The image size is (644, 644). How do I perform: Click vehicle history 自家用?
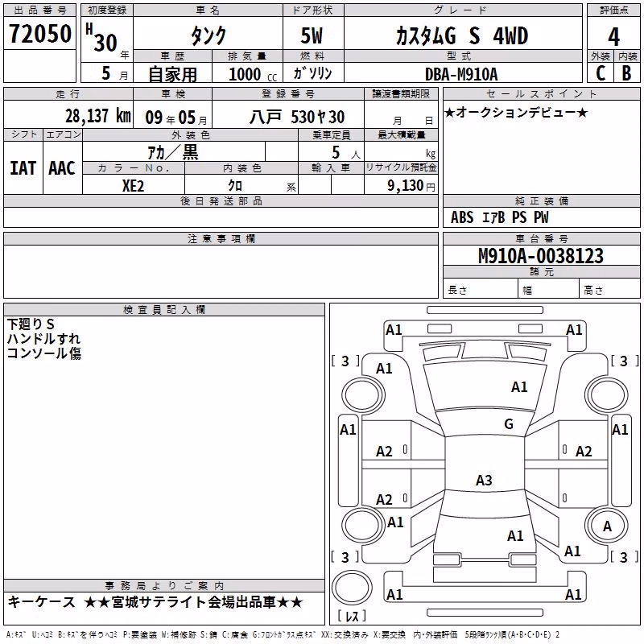pos(172,73)
